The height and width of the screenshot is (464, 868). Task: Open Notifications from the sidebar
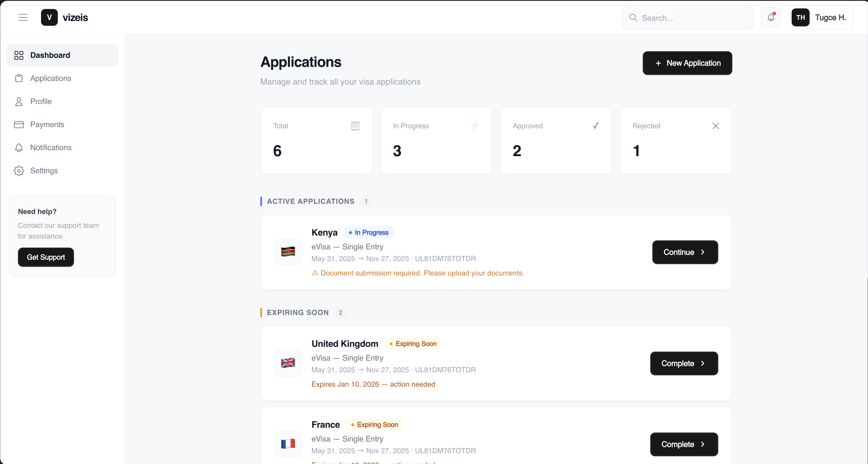51,147
